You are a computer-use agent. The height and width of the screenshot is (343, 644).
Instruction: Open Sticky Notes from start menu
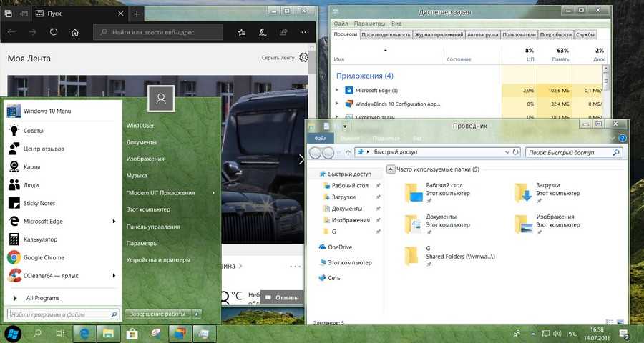tap(39, 203)
